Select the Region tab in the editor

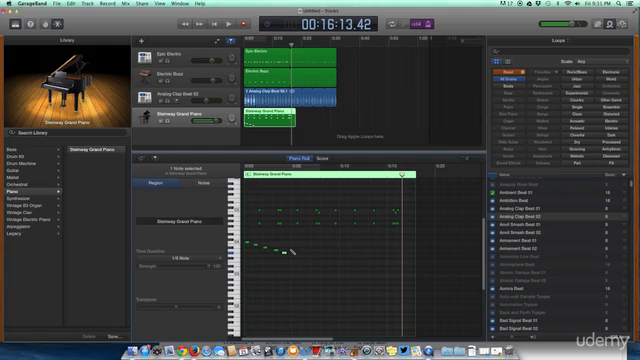156,183
